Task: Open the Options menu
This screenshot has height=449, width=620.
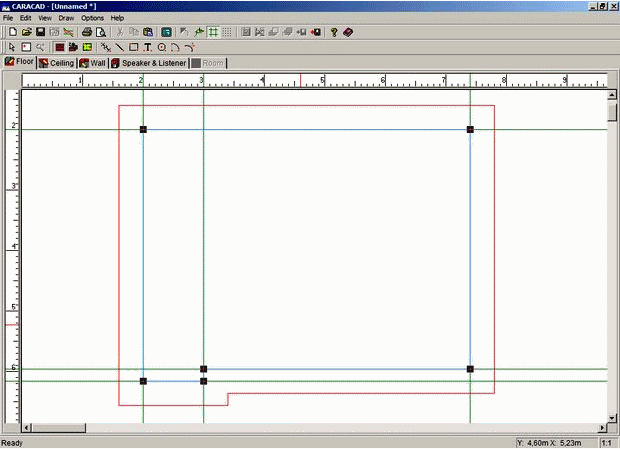Action: coord(93,18)
